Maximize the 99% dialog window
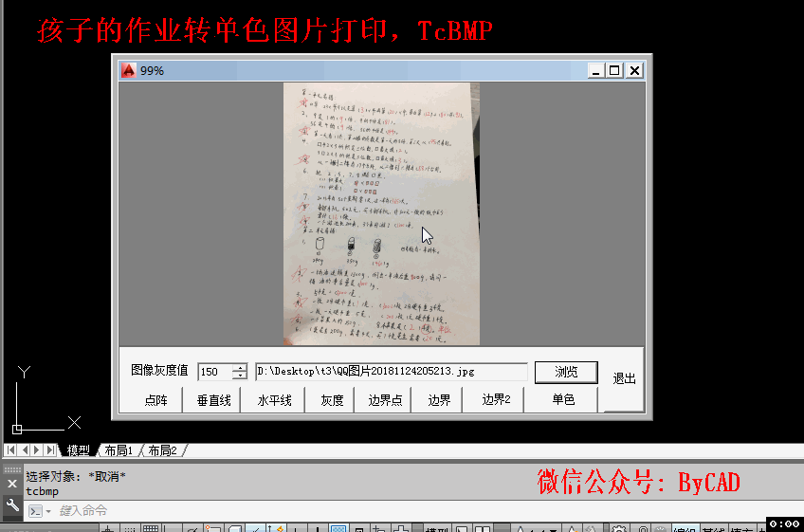The width and height of the screenshot is (804, 532). (614, 71)
